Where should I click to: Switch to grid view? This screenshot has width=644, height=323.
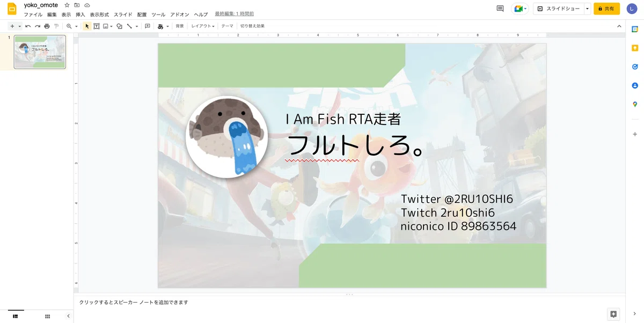coord(47,316)
